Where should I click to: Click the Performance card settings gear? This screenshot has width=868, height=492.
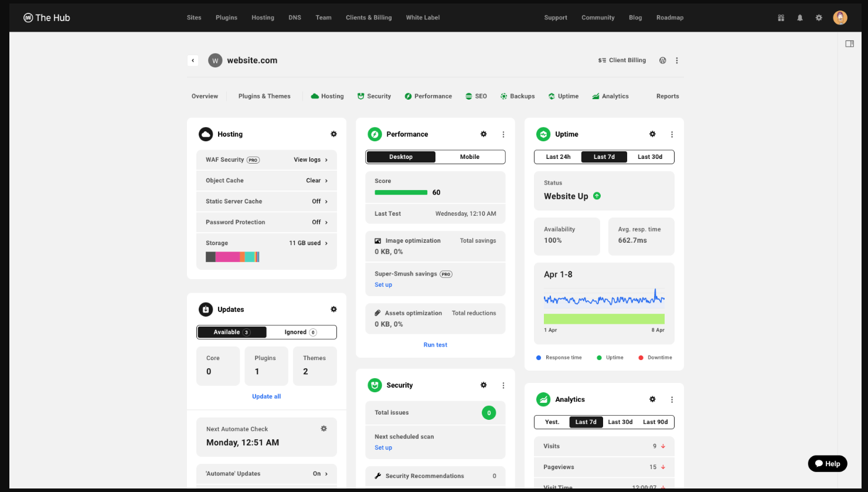tap(484, 134)
